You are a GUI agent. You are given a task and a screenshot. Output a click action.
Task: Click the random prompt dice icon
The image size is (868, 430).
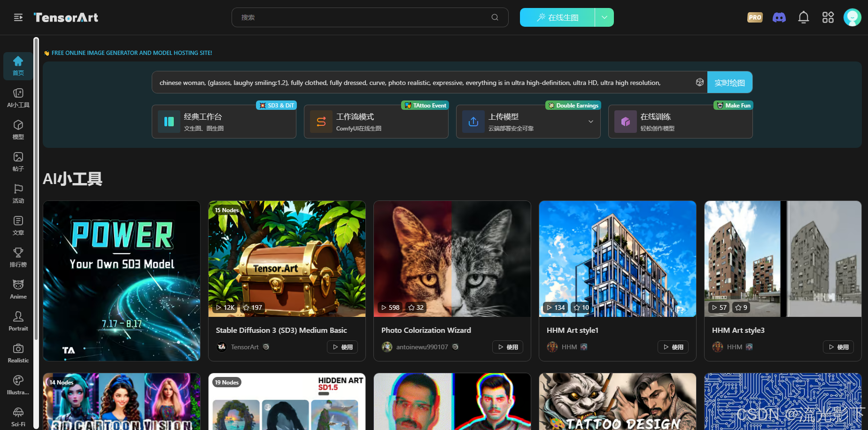point(699,82)
